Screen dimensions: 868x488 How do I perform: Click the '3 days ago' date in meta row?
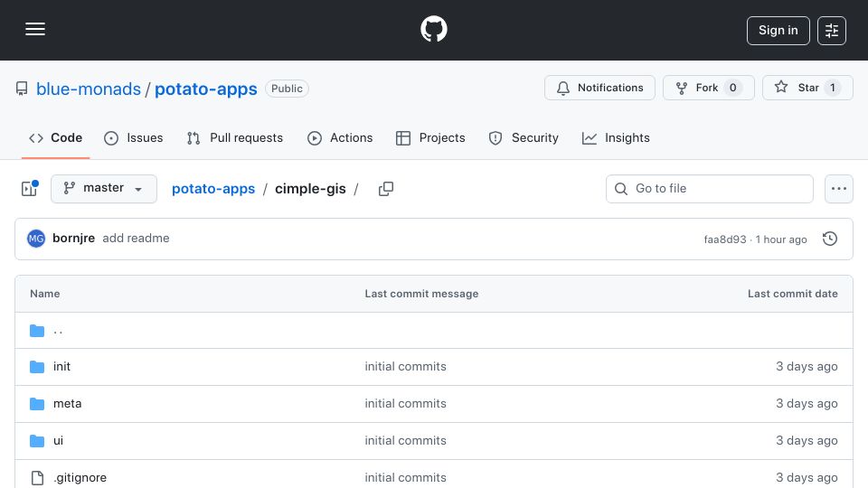coord(807,404)
